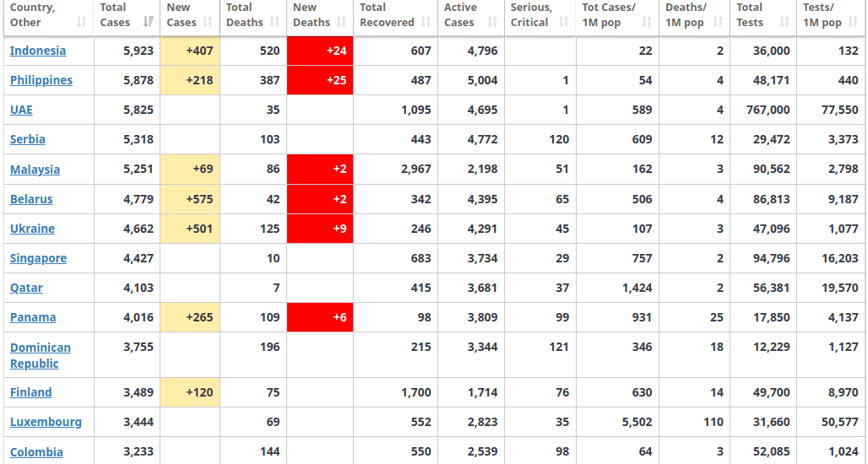Sort table by Total Recovered arrows
Viewport: 868px width, 464px height.
tap(426, 22)
